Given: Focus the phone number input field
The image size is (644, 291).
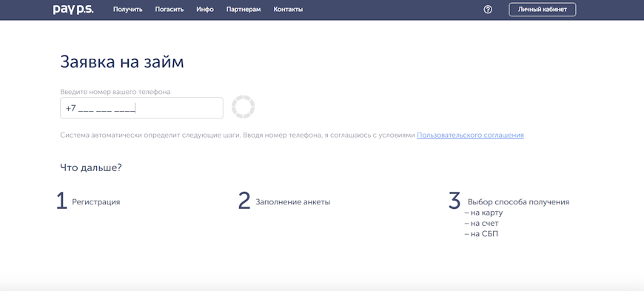Looking at the screenshot, I should click(141, 108).
